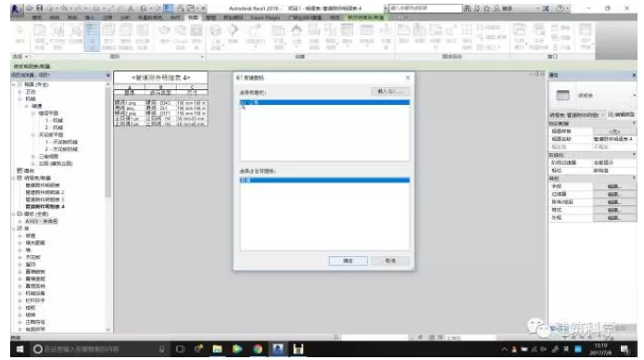Viewport: 644px width, 360px height.
Task: Select 新建 entry in placeholder sheets list
Action: 324,180
